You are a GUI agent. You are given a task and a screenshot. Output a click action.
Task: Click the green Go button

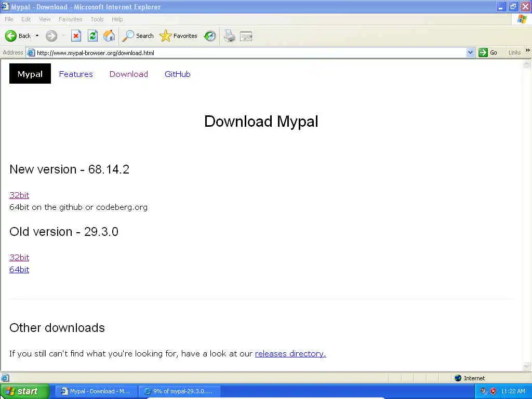[x=488, y=52]
